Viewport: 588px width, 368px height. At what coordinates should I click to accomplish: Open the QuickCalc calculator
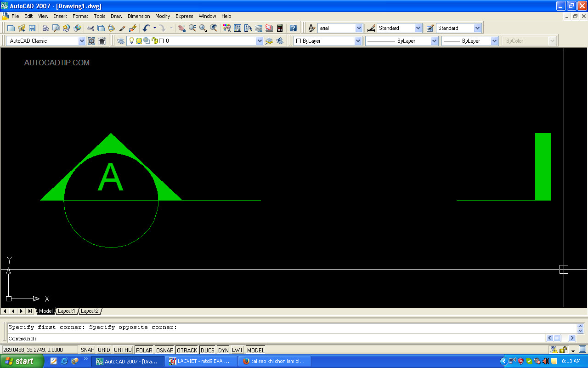280,28
